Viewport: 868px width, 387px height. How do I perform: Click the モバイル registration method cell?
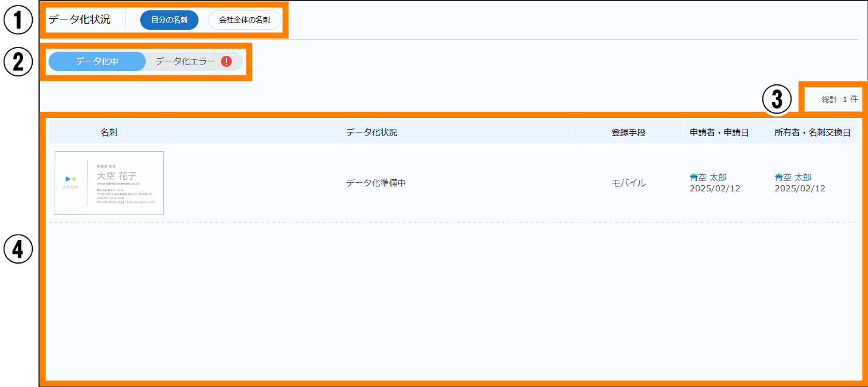coord(628,183)
